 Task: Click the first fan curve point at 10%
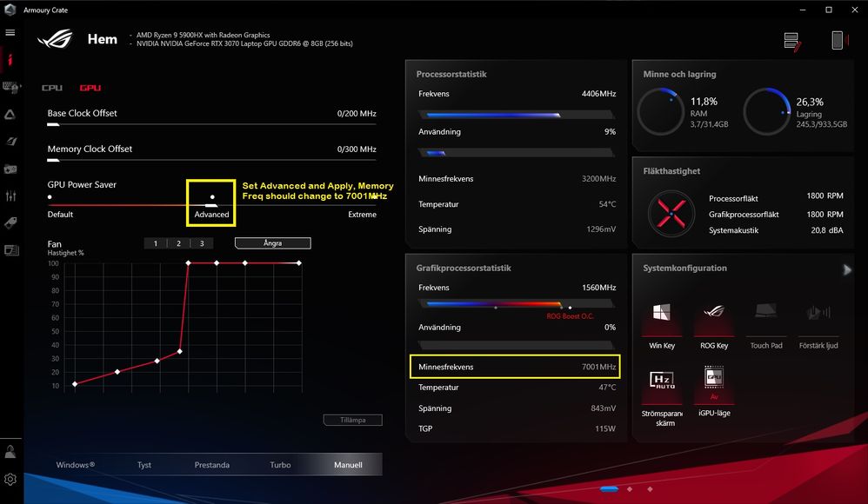pos(75,384)
